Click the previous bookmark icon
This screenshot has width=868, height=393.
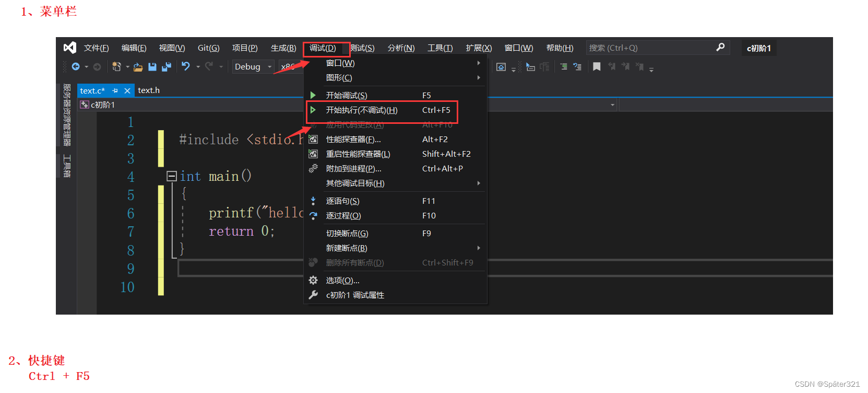(x=612, y=66)
